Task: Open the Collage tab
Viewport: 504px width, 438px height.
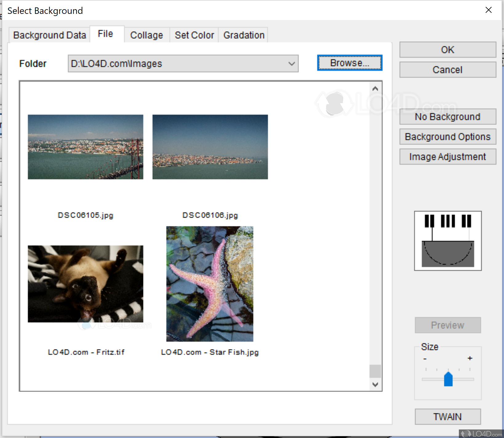Action: (146, 35)
